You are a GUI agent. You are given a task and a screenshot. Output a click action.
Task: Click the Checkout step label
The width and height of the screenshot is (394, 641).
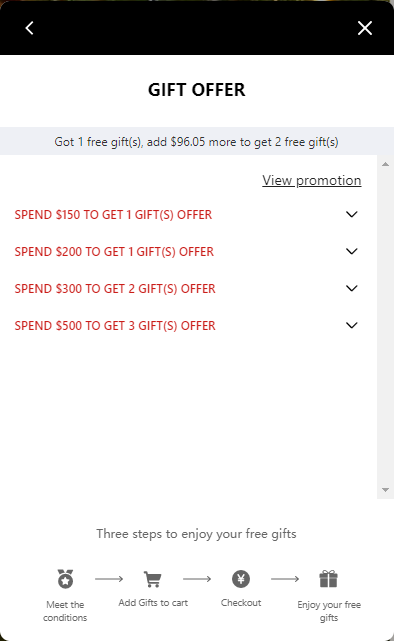(x=241, y=603)
